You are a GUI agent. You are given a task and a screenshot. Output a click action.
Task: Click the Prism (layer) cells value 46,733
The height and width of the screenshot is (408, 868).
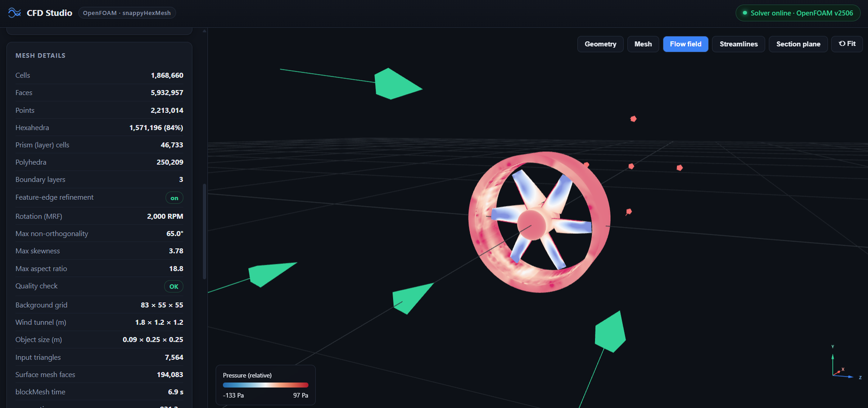coord(172,145)
